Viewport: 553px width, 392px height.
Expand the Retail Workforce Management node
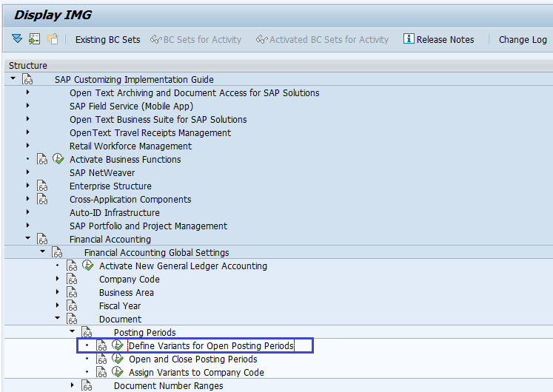pyautogui.click(x=28, y=146)
